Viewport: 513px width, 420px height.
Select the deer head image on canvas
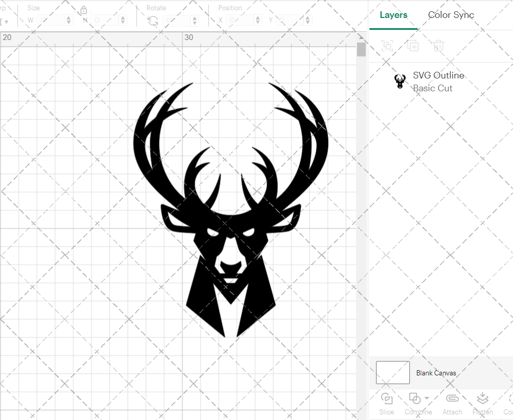231,210
